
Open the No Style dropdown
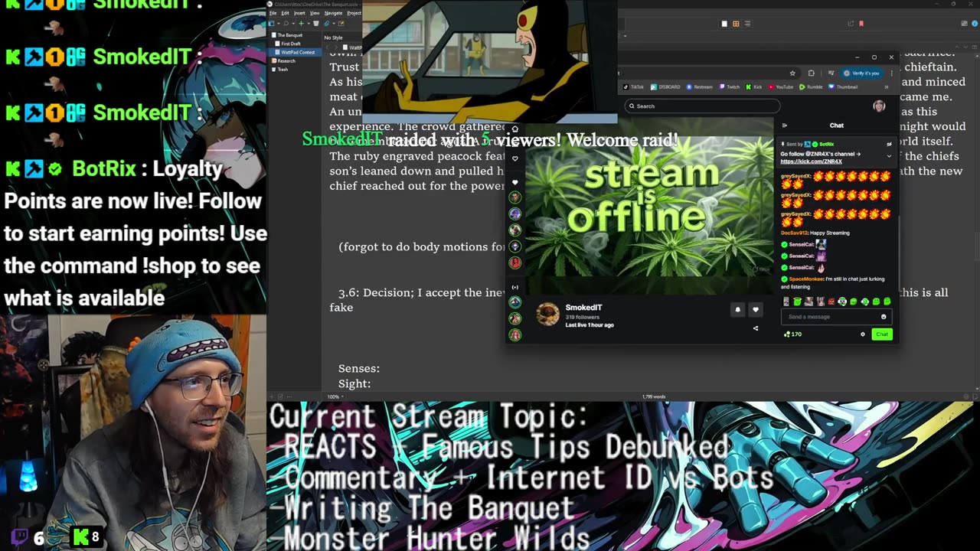pyautogui.click(x=333, y=37)
